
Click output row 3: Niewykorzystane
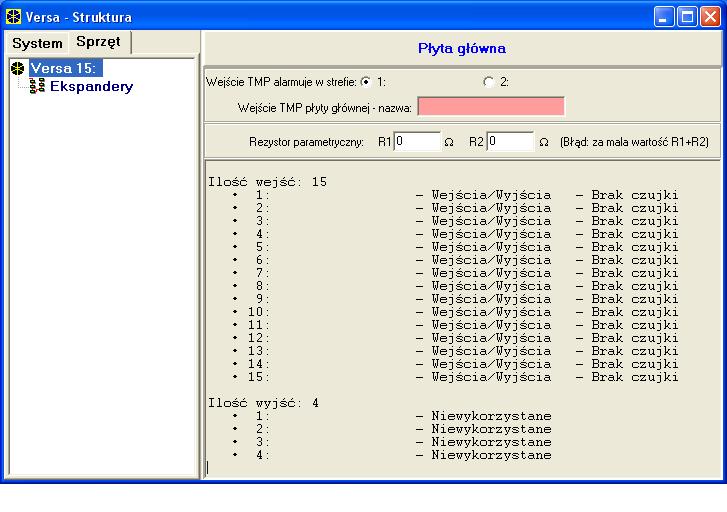tap(491, 442)
